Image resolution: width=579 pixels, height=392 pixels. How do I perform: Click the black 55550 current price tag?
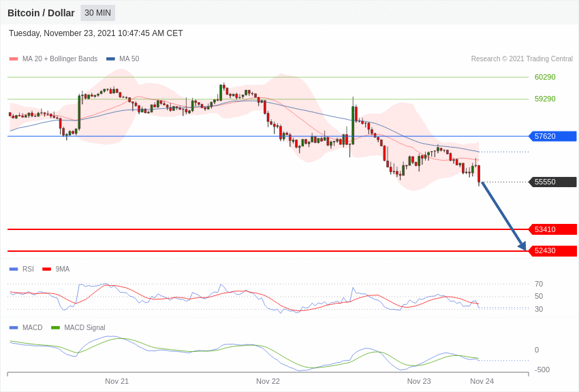[553, 182]
